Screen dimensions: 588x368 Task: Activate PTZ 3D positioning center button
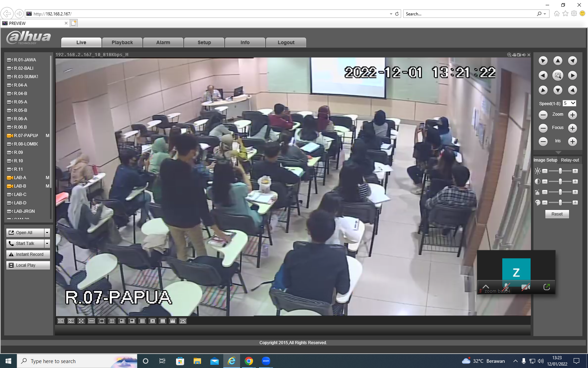pyautogui.click(x=558, y=75)
